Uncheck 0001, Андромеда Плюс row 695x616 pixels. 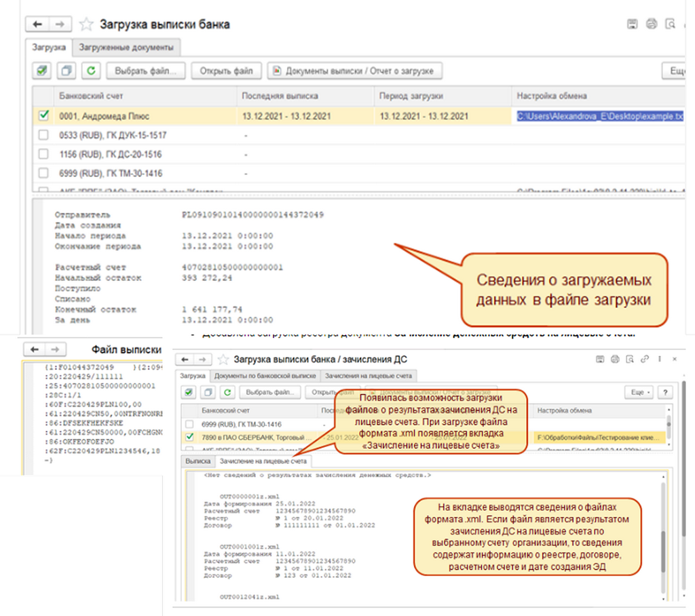click(x=43, y=115)
